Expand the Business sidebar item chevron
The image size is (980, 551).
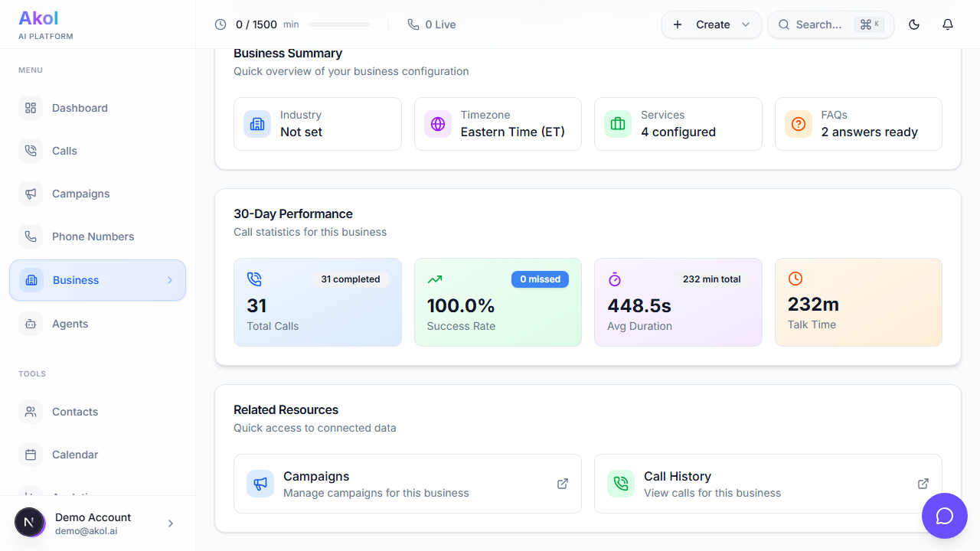coord(170,280)
